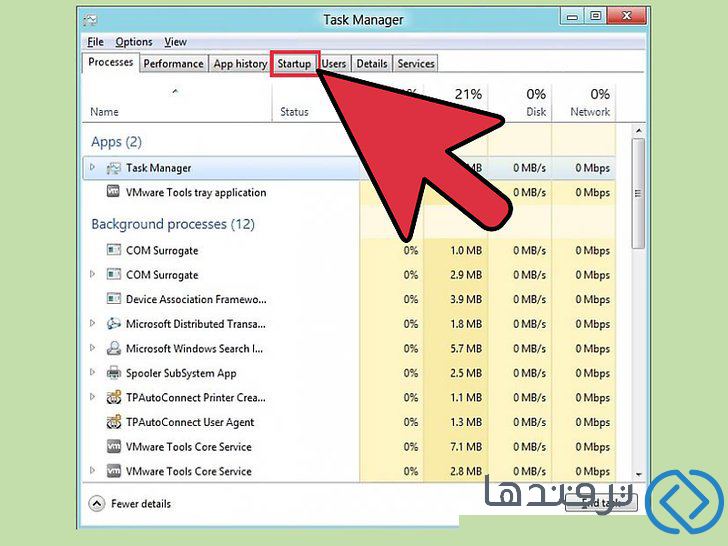The height and width of the screenshot is (546, 728).
Task: Click the 2.8 MB VMware Core Service icon
Action: click(x=113, y=471)
